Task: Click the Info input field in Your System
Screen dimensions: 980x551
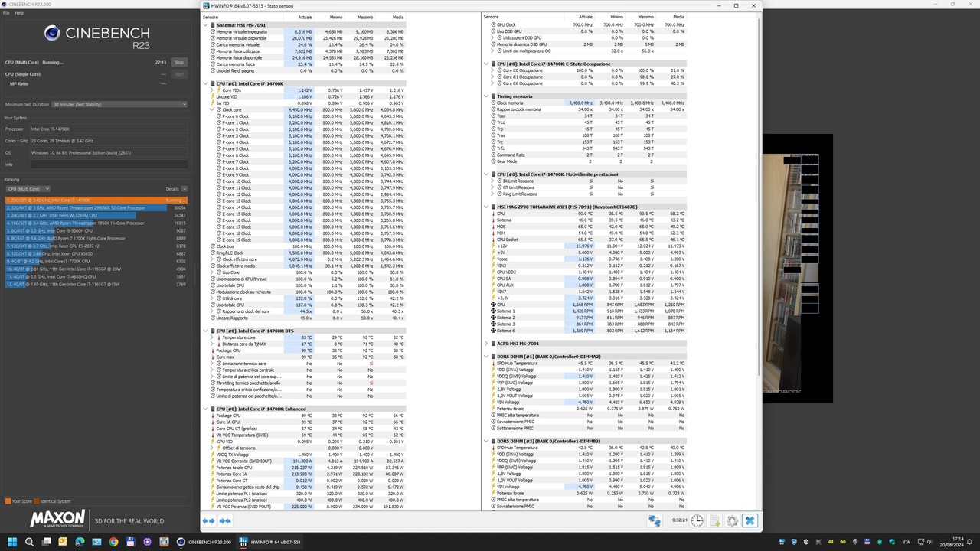Action: (x=108, y=165)
